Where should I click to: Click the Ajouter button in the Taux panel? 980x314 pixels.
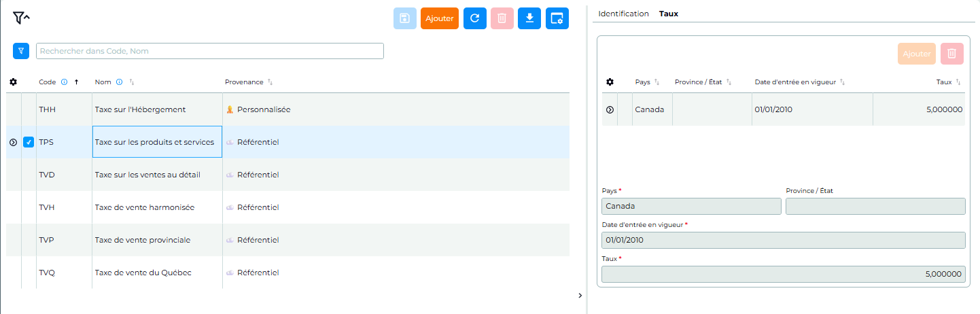[x=917, y=54]
